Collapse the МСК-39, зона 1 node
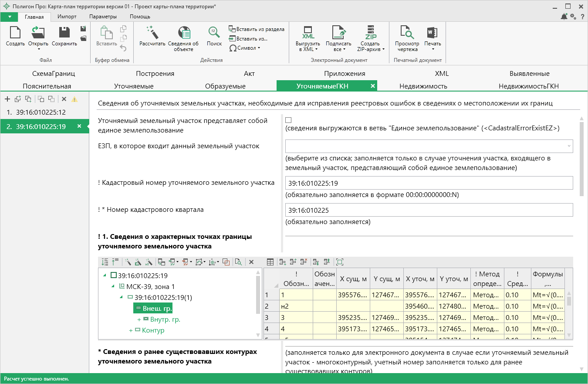 coord(114,286)
